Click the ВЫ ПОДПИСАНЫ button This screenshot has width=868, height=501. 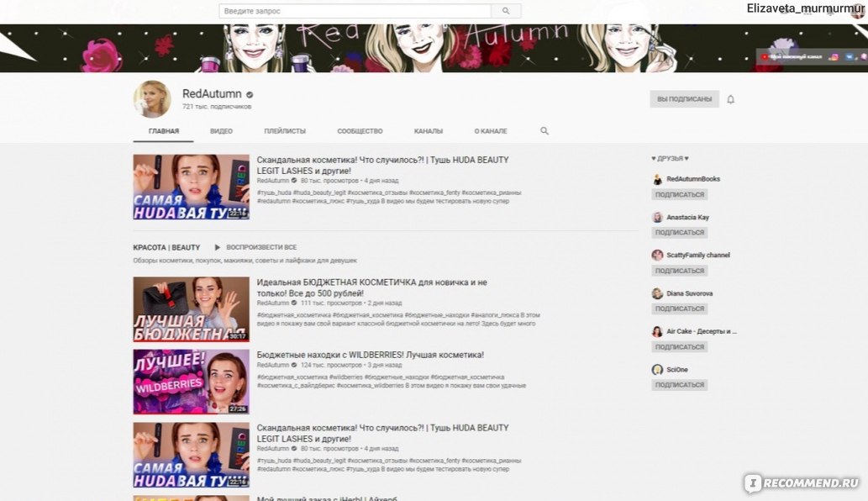coord(684,99)
